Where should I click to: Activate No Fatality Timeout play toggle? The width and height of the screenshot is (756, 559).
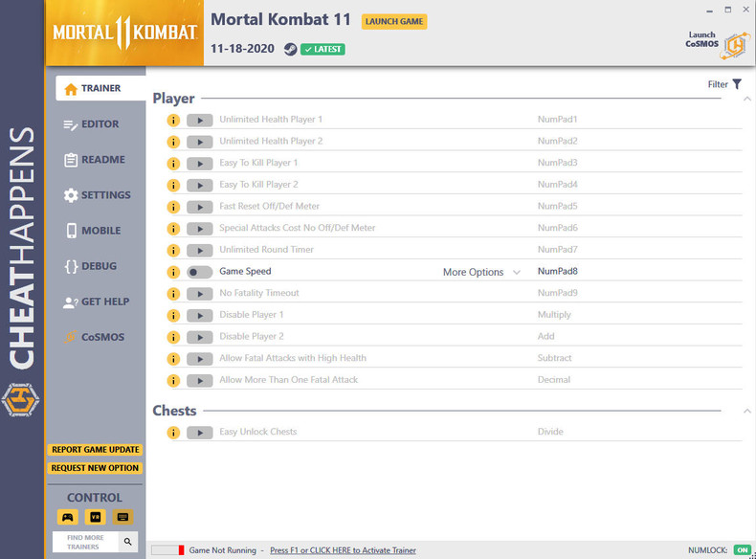click(x=200, y=294)
